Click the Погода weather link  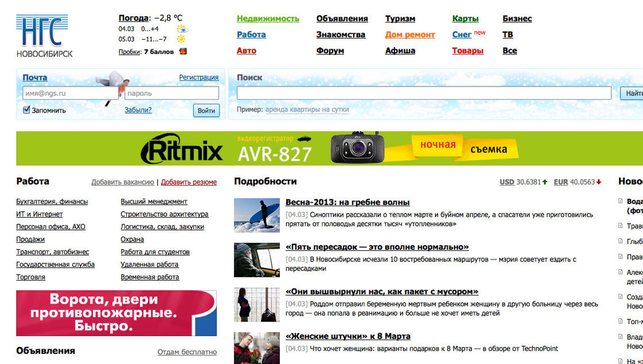[x=133, y=18]
